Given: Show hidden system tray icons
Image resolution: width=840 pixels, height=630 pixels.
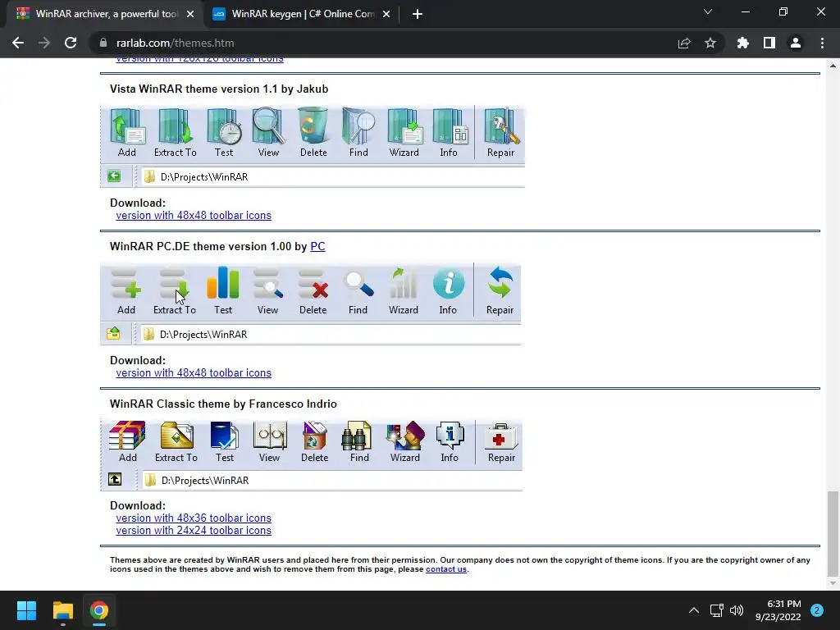Looking at the screenshot, I should (694, 610).
